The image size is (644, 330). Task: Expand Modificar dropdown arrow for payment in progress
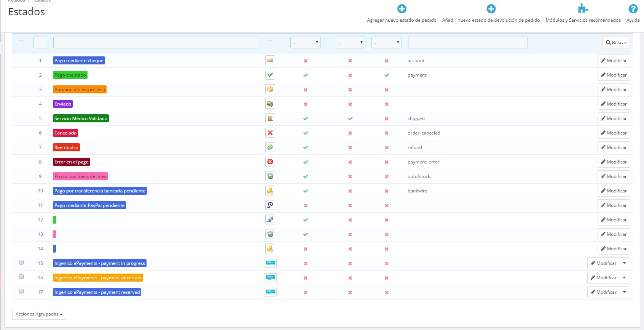click(624, 263)
